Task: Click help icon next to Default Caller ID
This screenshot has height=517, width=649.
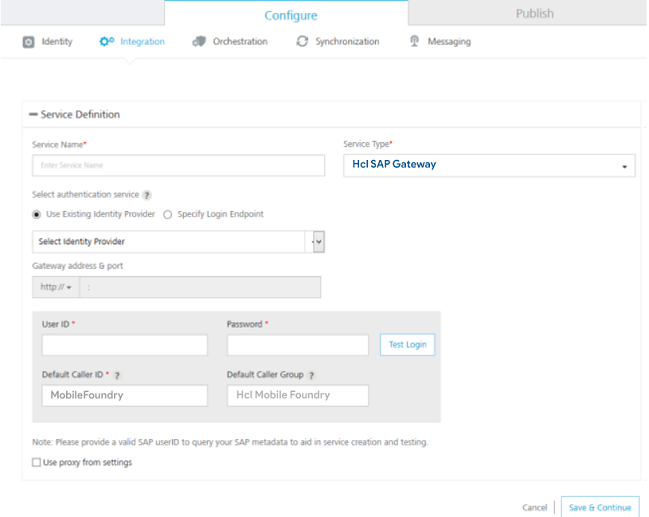Action: [x=117, y=375]
